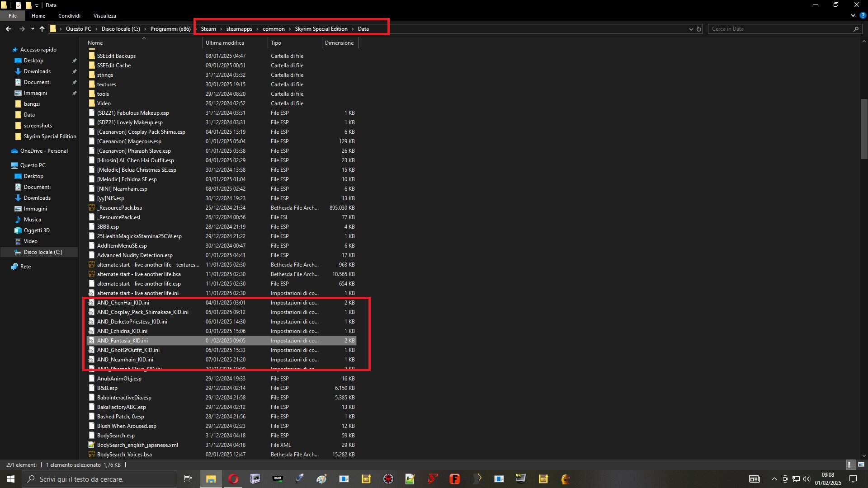868x488 pixels.
Task: Switch to the Condividi ribbon tab
Action: pyautogui.click(x=69, y=16)
